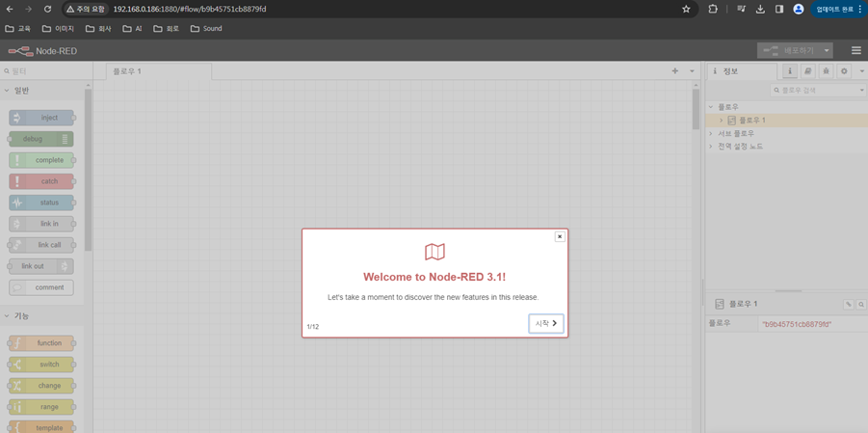
Task: Select the 정보 sidebar tab
Action: tap(741, 71)
